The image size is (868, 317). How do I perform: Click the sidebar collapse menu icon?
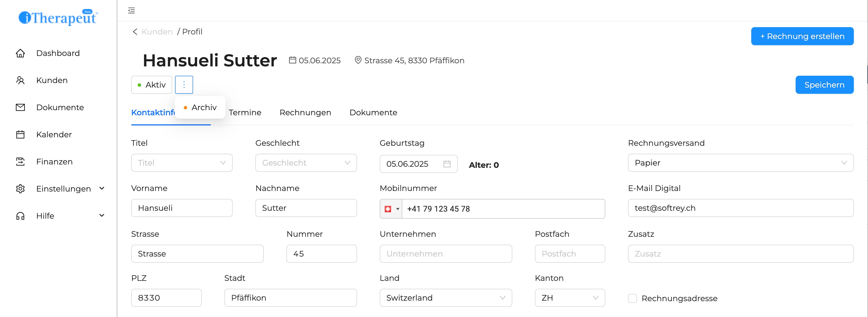coord(131,10)
